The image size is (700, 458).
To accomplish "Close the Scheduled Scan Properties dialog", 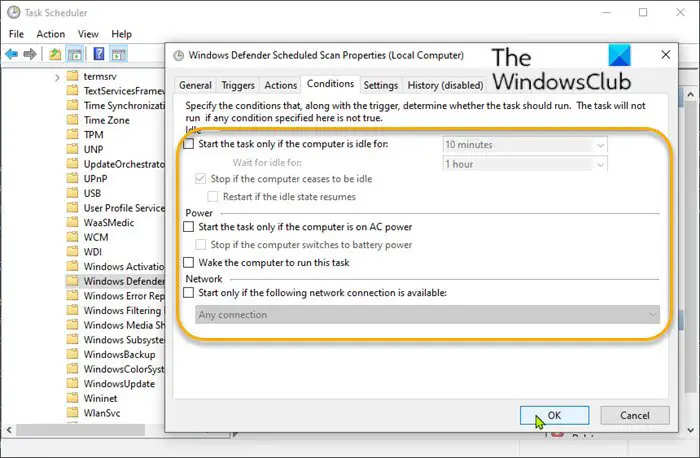I will [x=665, y=54].
